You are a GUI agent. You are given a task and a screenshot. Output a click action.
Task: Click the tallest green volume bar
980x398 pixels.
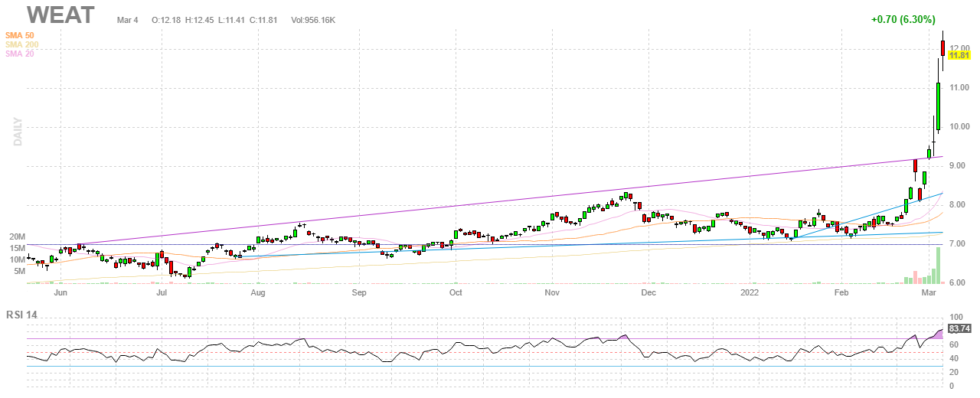pos(938,265)
